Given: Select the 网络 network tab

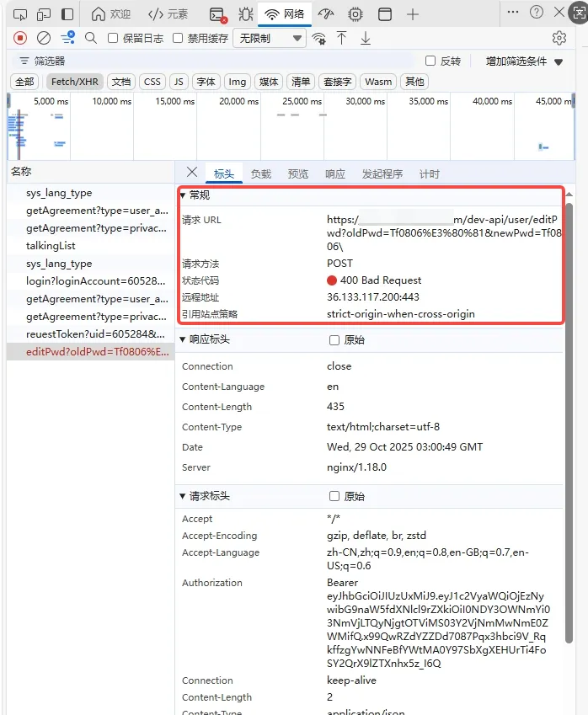Looking at the screenshot, I should 285,14.
